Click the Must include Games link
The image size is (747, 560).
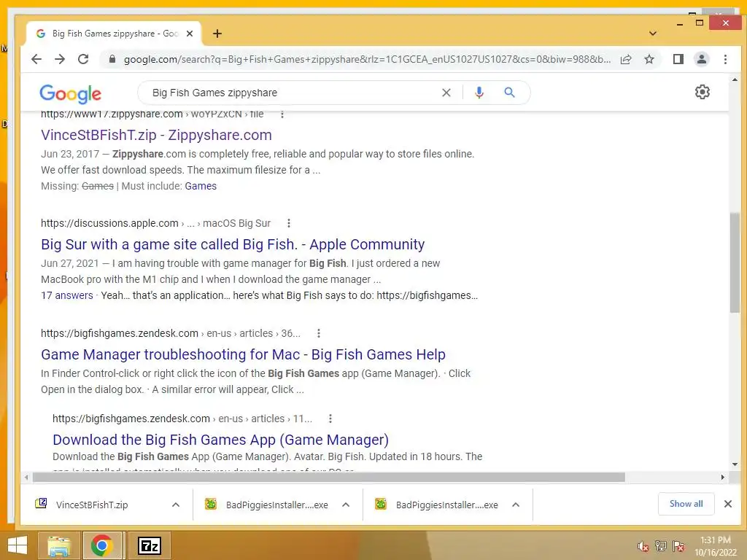[x=201, y=186]
